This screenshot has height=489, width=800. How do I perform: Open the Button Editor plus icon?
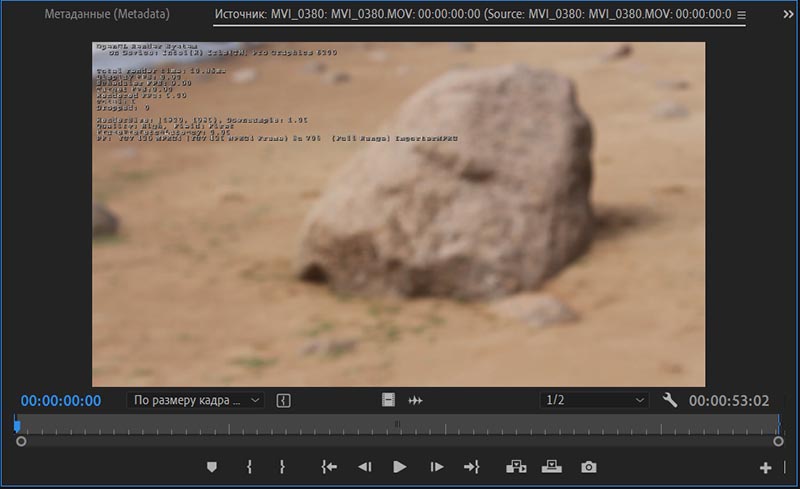765,468
